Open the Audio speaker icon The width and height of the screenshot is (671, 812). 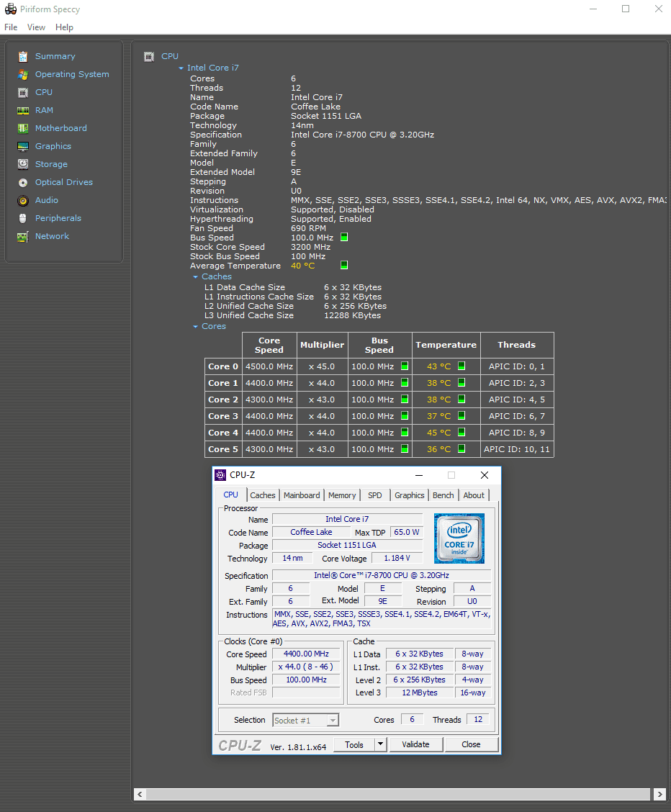(23, 200)
